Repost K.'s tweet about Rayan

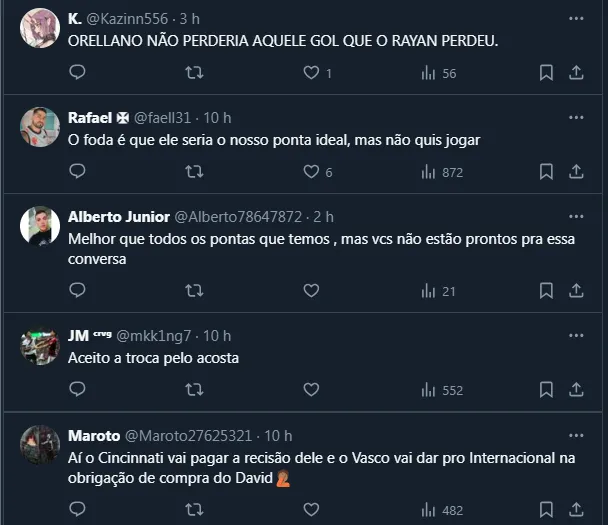pyautogui.click(x=195, y=73)
